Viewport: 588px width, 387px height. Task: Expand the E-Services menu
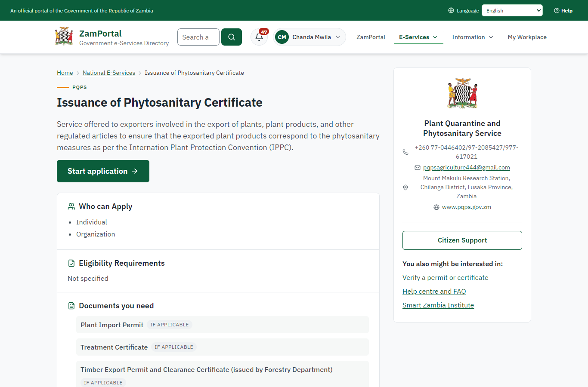(x=418, y=37)
